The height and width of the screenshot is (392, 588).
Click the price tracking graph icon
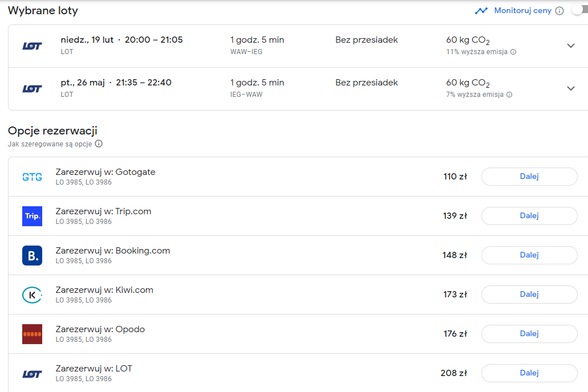pyautogui.click(x=481, y=11)
